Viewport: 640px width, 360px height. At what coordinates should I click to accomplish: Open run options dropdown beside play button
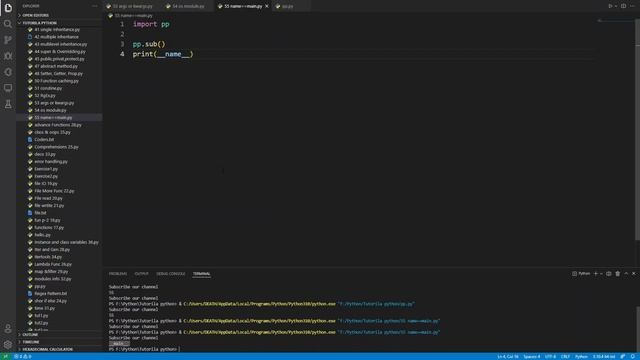click(616, 6)
